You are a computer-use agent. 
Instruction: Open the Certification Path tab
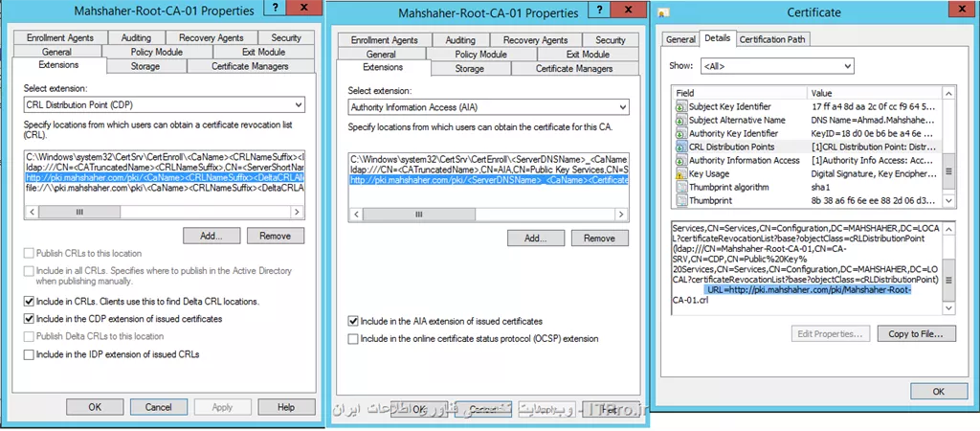pos(772,39)
